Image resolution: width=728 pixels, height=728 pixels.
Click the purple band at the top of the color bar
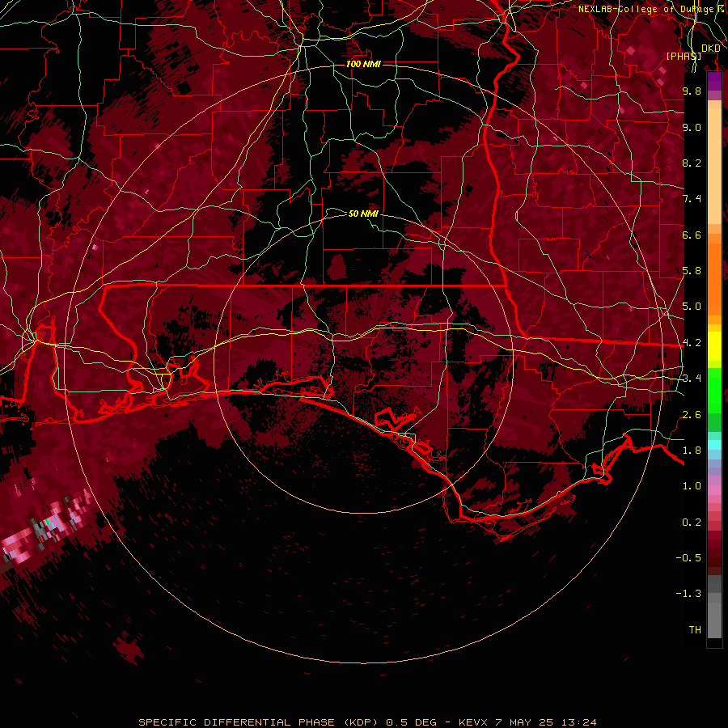coord(714,81)
